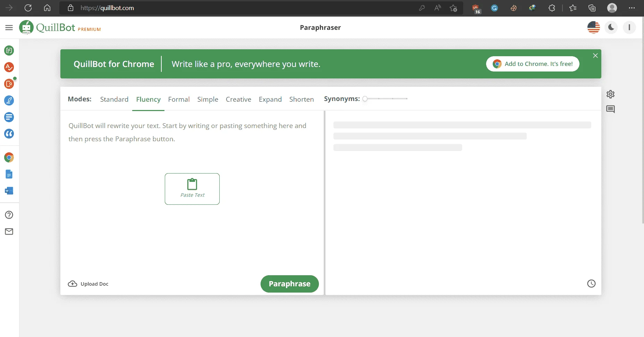The height and width of the screenshot is (337, 644).
Task: Click the Paste Text button
Action: [x=192, y=189]
